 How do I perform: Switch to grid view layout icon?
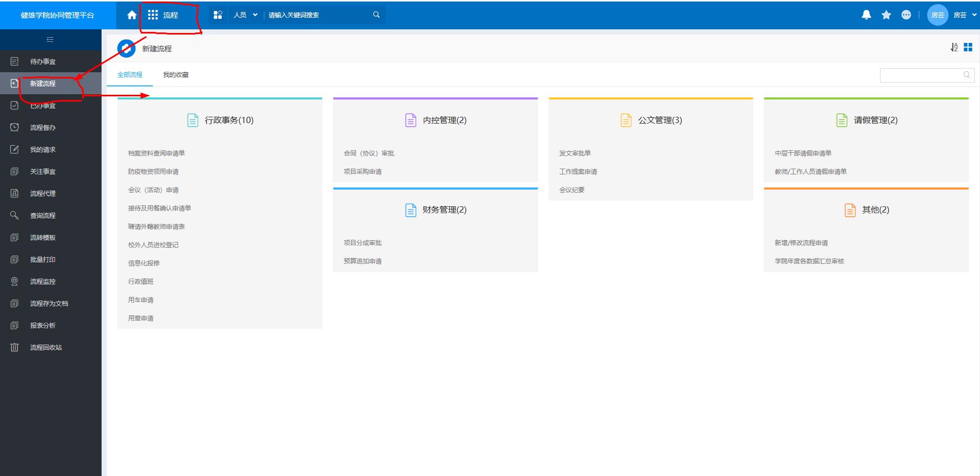click(968, 48)
